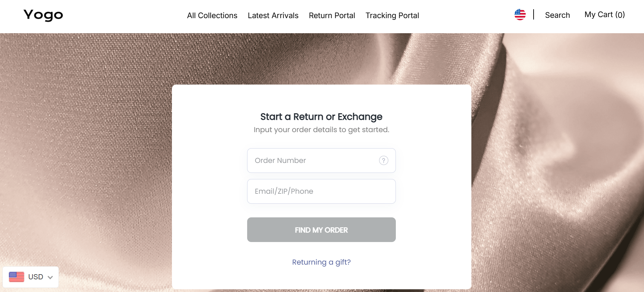Go to Latest Arrivals
The height and width of the screenshot is (292, 644).
coord(273,15)
